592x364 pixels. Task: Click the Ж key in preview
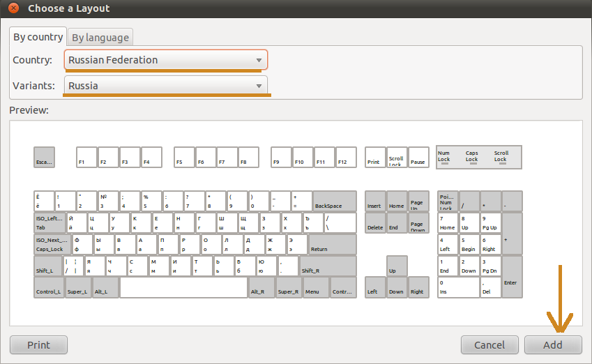coord(275,244)
